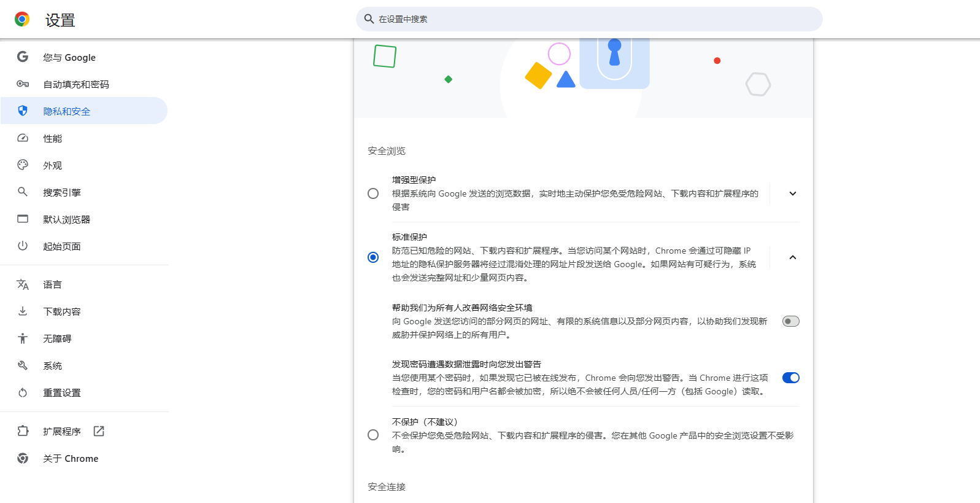Click the 增强型保护 option title
This screenshot has width=980, height=503.
coord(414,180)
